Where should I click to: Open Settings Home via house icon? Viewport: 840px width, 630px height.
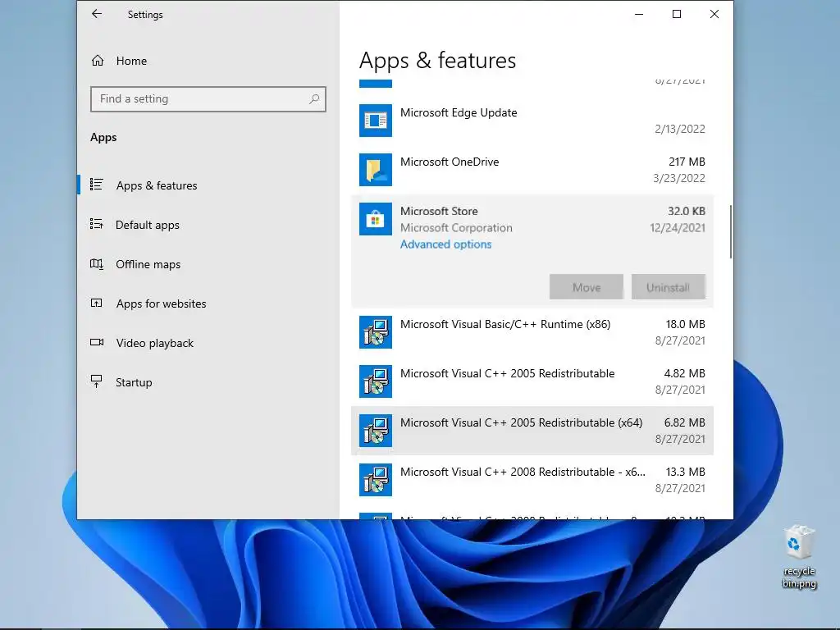click(x=98, y=61)
